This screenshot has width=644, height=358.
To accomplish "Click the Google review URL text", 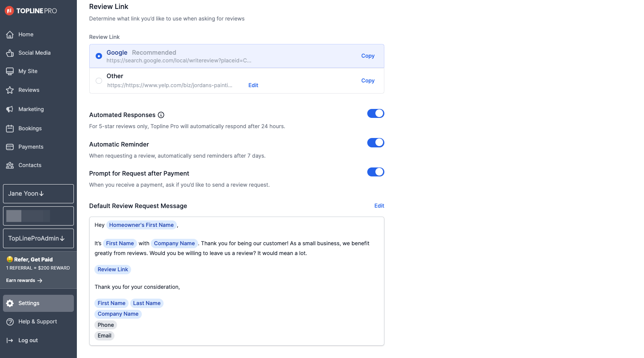I will click(x=179, y=61).
